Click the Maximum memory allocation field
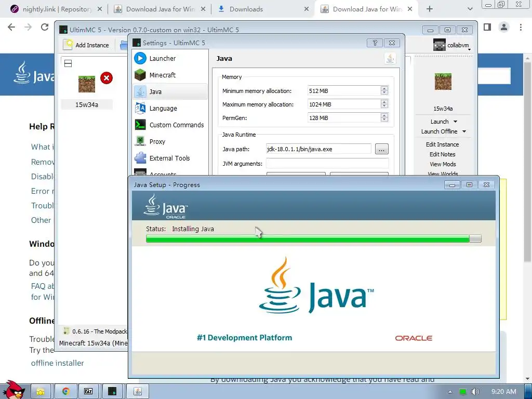Screen dimensions: 532x399 (x=344, y=104)
